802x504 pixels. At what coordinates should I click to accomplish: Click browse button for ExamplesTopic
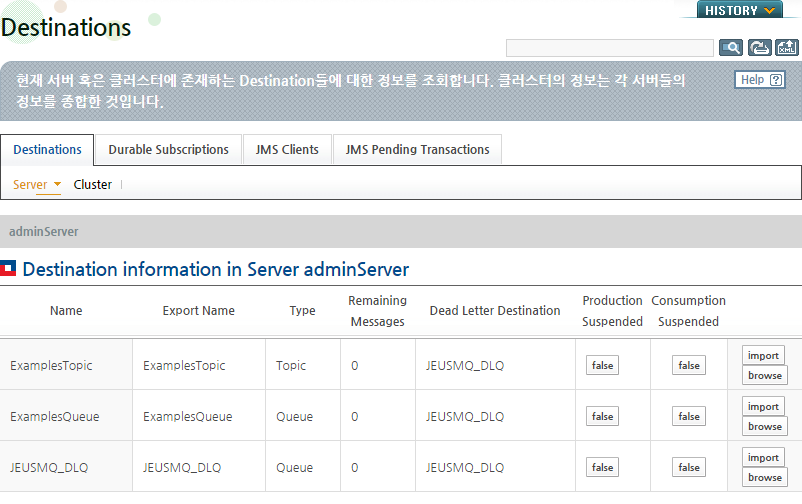tap(765, 376)
